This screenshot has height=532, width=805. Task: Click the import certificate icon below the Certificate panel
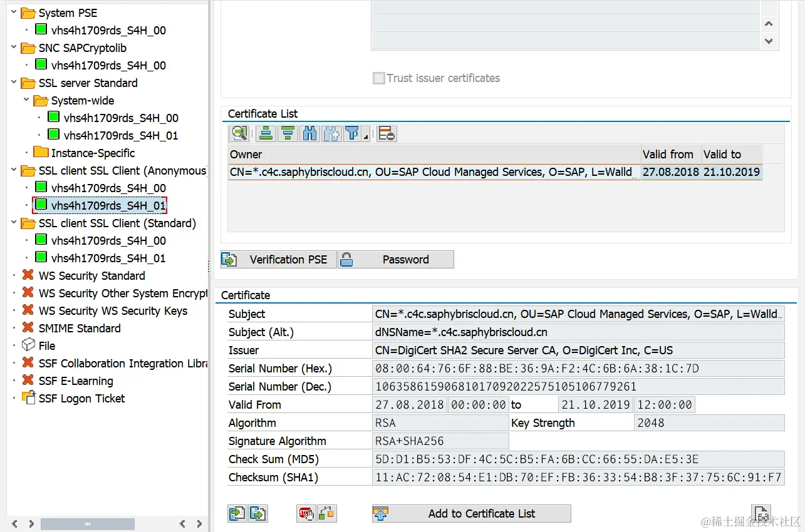tap(237, 513)
